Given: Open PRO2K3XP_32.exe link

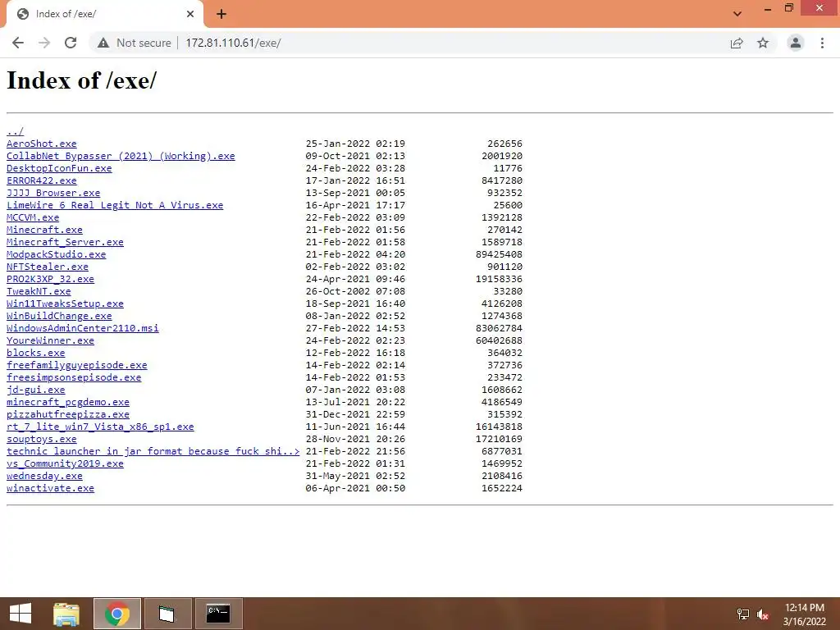Looking at the screenshot, I should pos(50,279).
